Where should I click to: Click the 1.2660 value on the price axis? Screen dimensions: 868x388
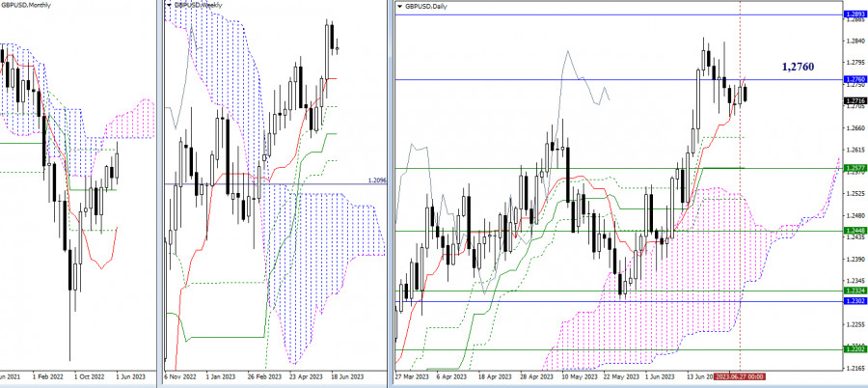855,128
